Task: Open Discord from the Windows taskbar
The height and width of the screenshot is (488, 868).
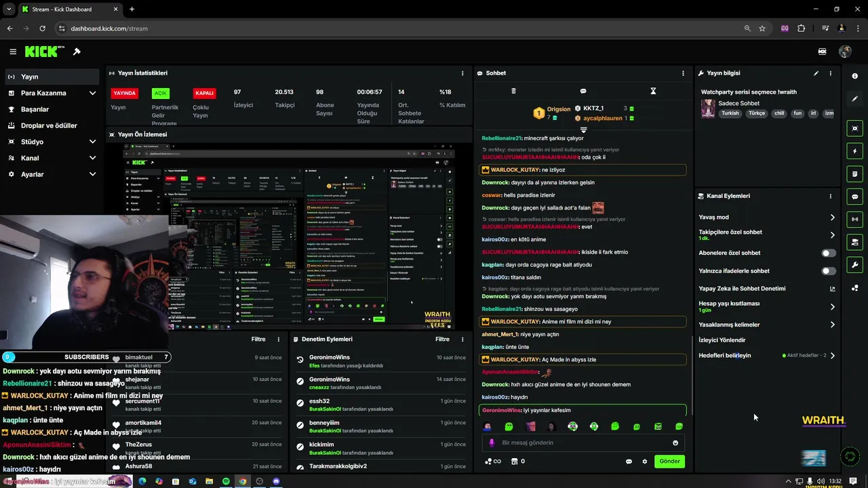Action: pyautogui.click(x=277, y=481)
